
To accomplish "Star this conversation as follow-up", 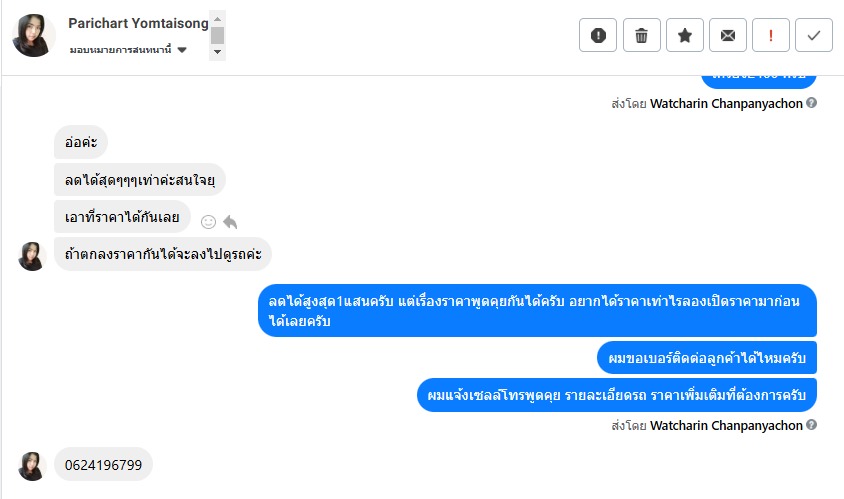I will [x=684, y=36].
